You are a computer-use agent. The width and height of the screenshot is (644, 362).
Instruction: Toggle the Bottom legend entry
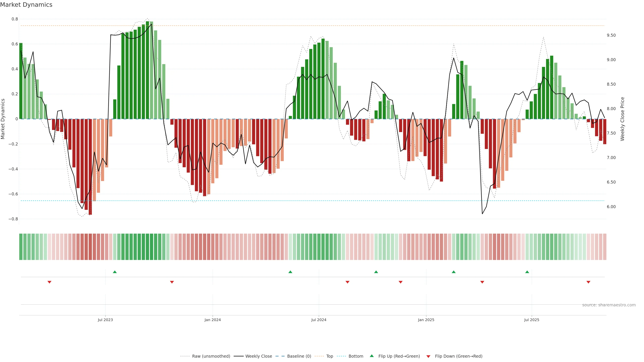(356, 356)
